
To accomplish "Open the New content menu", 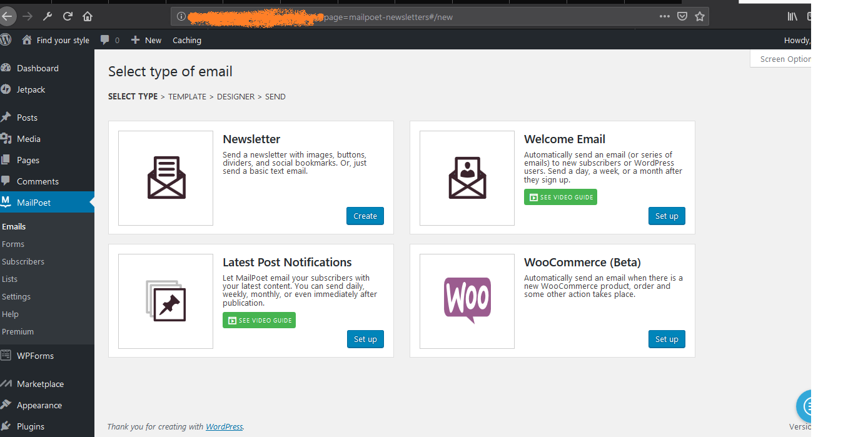I will click(x=146, y=40).
